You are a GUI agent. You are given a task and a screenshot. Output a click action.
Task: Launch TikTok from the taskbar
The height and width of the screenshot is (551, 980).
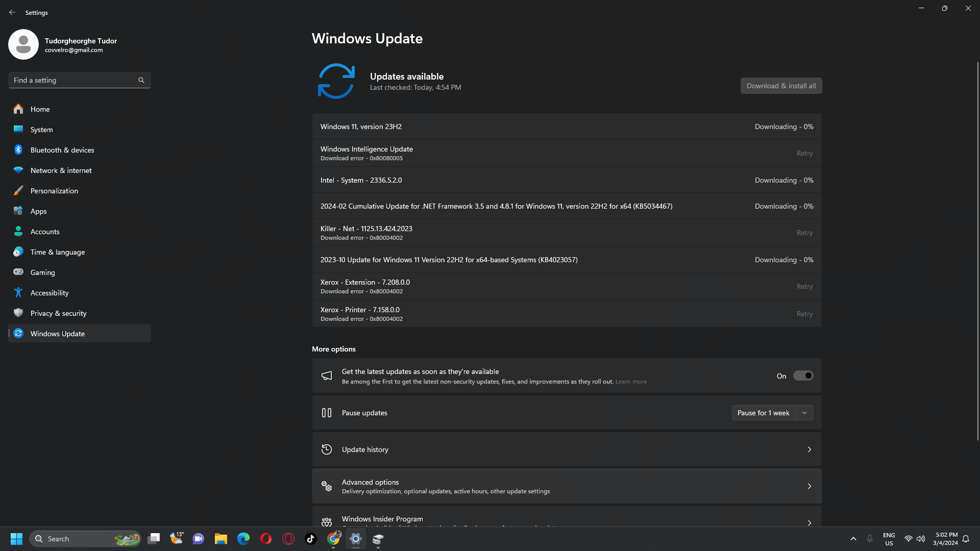pos(310,539)
